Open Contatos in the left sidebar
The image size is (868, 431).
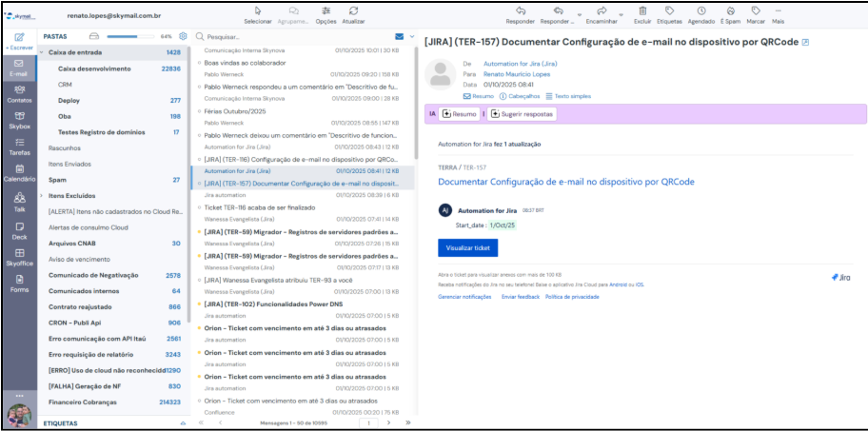pos(19,93)
